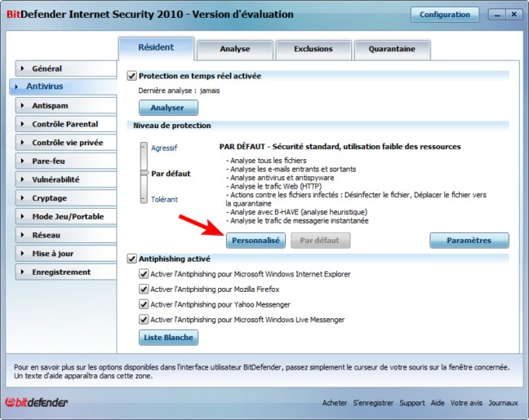Minimize the BitDefender window

coord(497,15)
